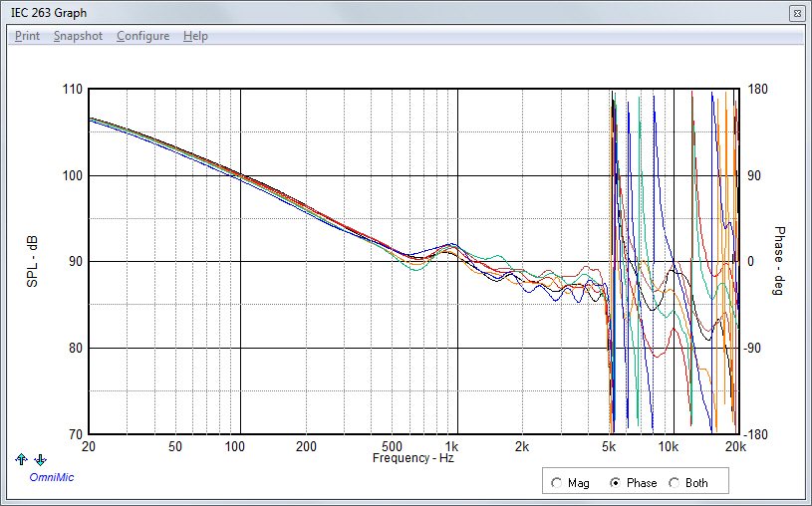Click the OmniMic link text

51,476
